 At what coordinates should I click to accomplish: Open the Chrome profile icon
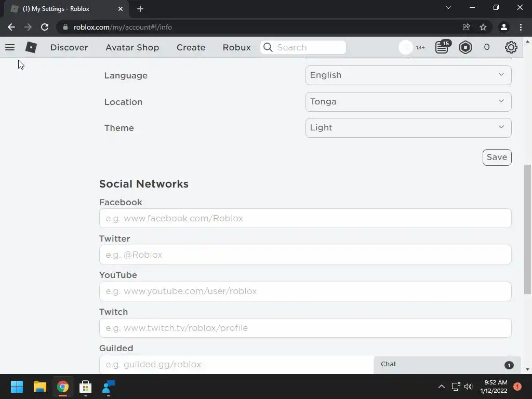[504, 27]
